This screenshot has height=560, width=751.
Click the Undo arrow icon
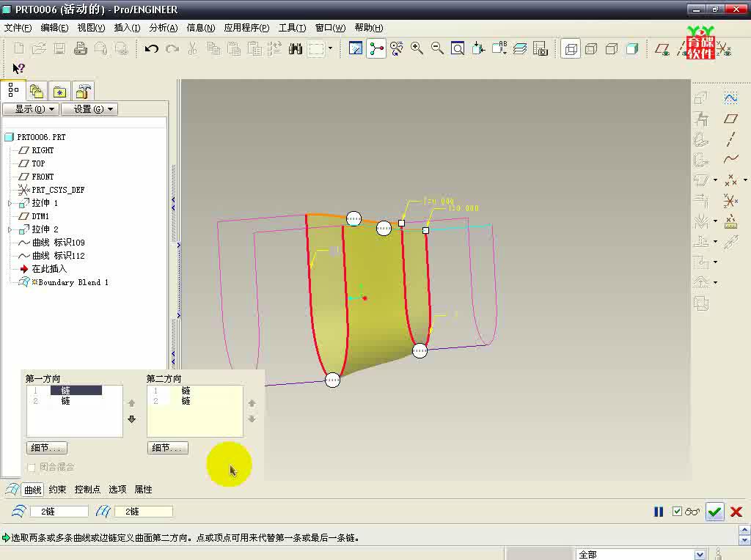(x=151, y=49)
